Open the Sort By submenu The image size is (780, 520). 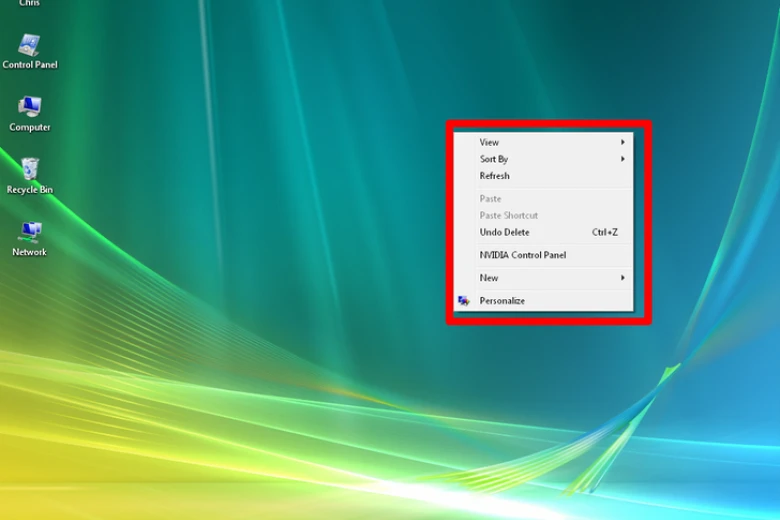pos(544,159)
